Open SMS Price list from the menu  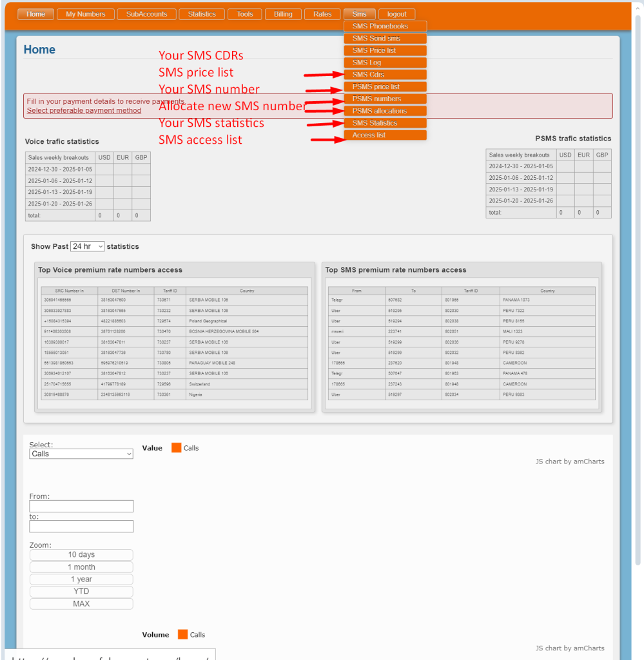click(x=385, y=50)
